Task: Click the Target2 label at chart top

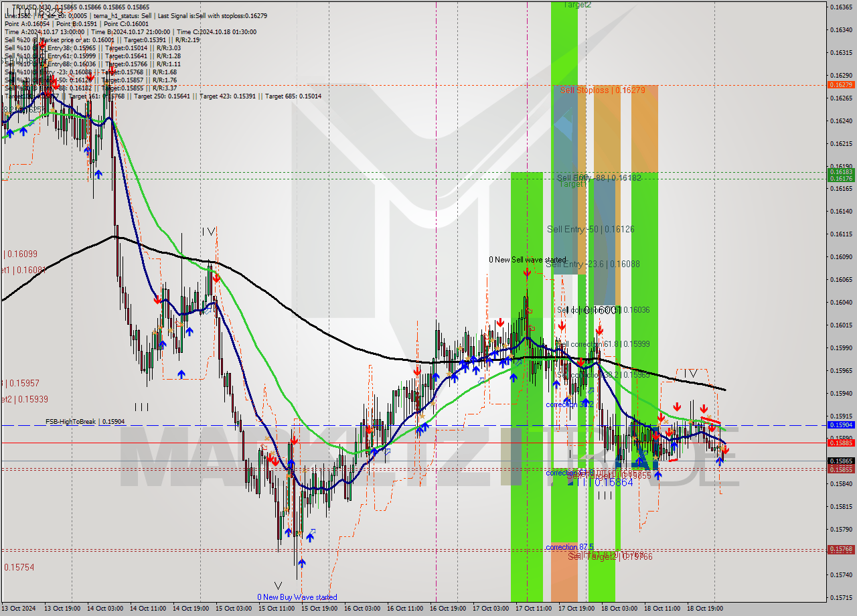Action: (x=576, y=5)
